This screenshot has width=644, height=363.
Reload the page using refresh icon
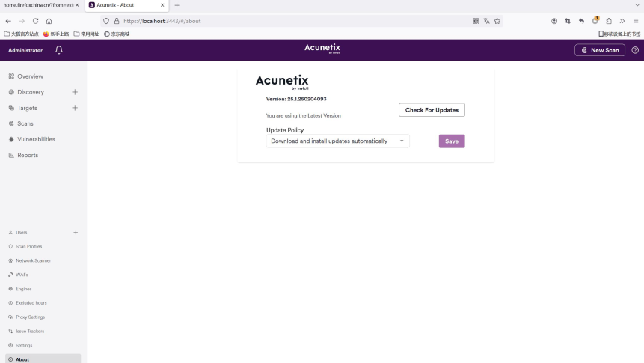(35, 21)
